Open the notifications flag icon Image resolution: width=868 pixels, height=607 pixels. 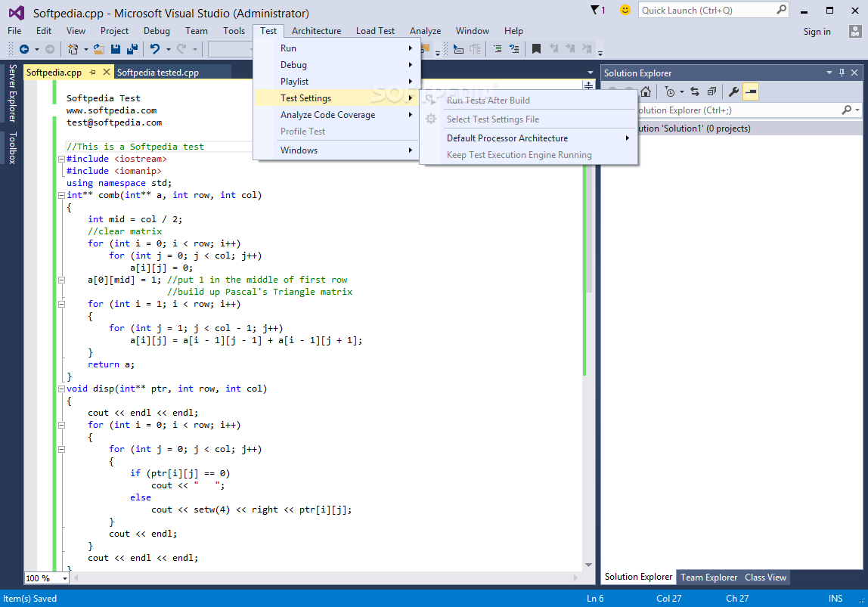point(595,10)
